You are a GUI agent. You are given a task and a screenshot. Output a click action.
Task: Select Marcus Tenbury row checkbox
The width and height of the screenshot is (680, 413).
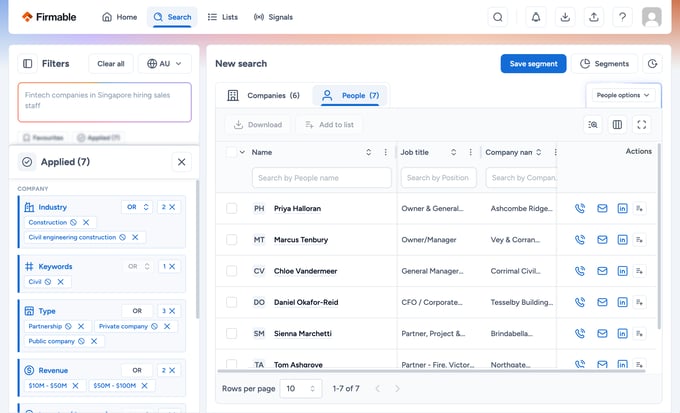[232, 240]
